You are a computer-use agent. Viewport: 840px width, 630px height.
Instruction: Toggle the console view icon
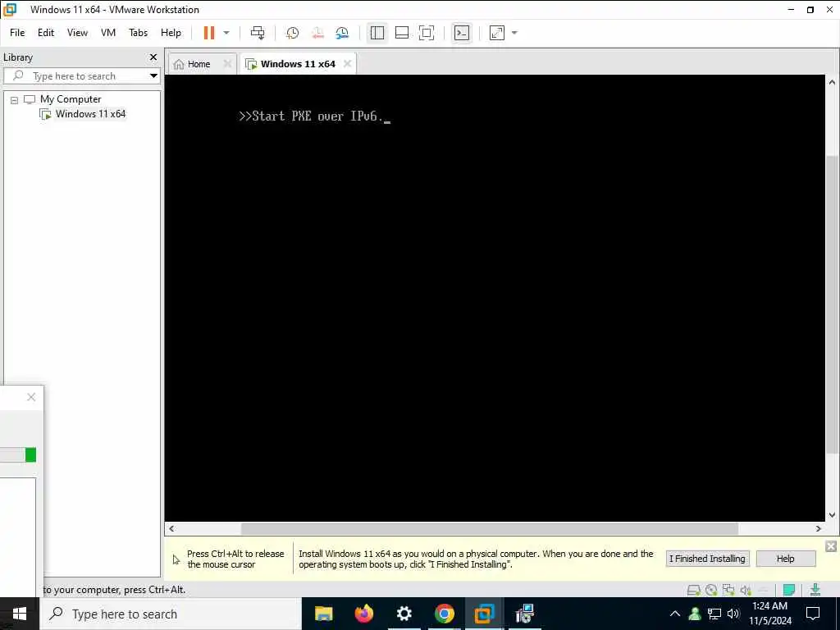tap(461, 33)
